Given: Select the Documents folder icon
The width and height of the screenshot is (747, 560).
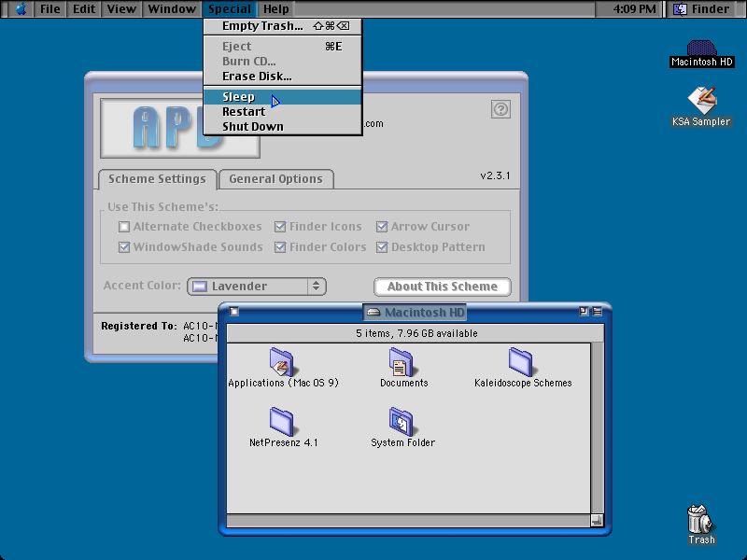Looking at the screenshot, I should click(x=402, y=362).
